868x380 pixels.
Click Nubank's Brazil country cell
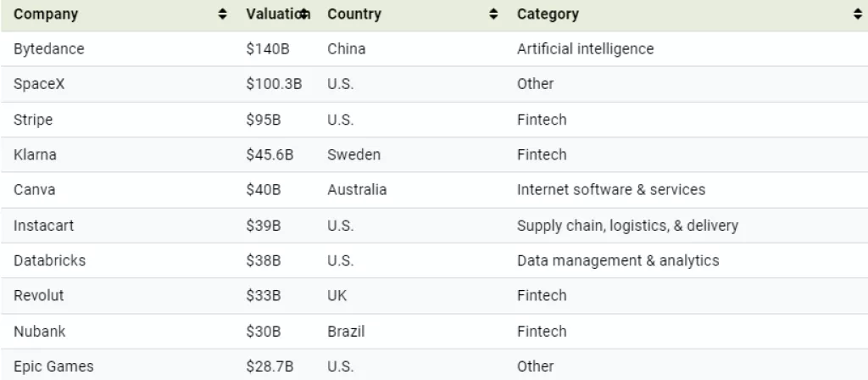346,332
